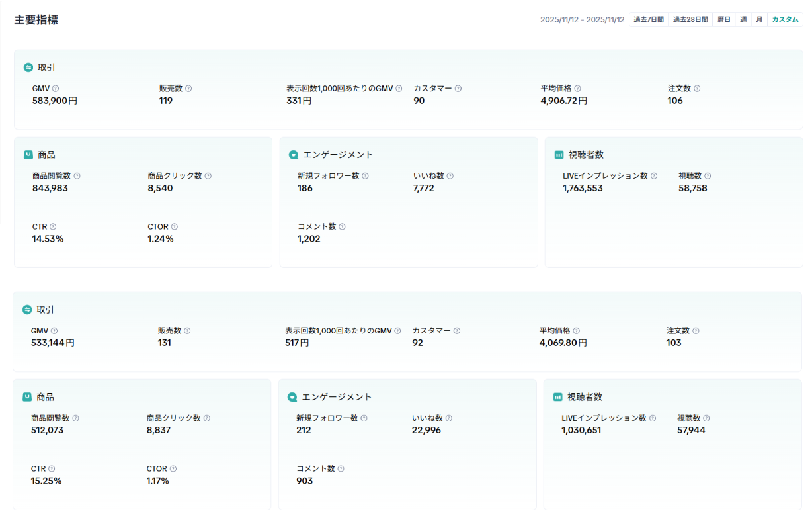Screen dimensions: 812x532
Task: Click help icon beside 注文数 above 106
Action: tap(697, 89)
